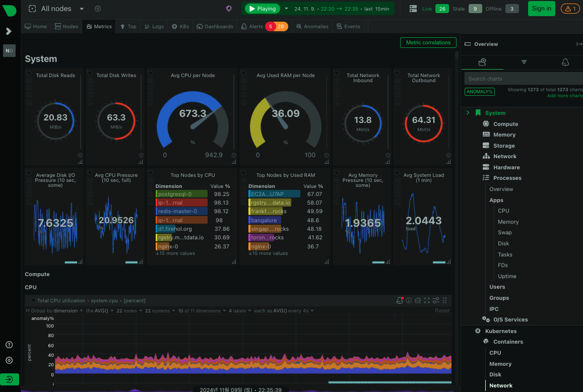Screen dimensions: 583x392
Task: Switch to the Logs tab
Action: click(154, 26)
